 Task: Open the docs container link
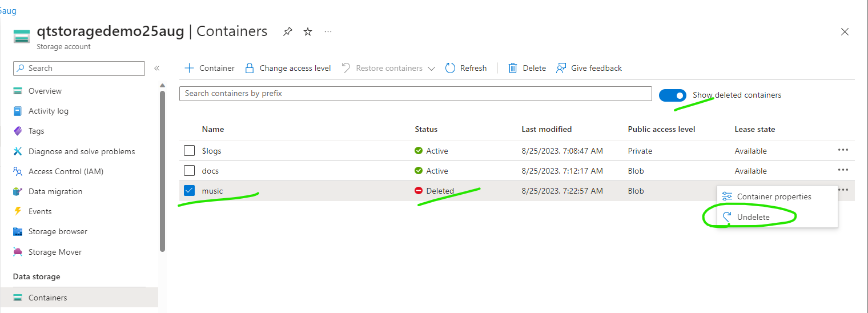coord(210,171)
